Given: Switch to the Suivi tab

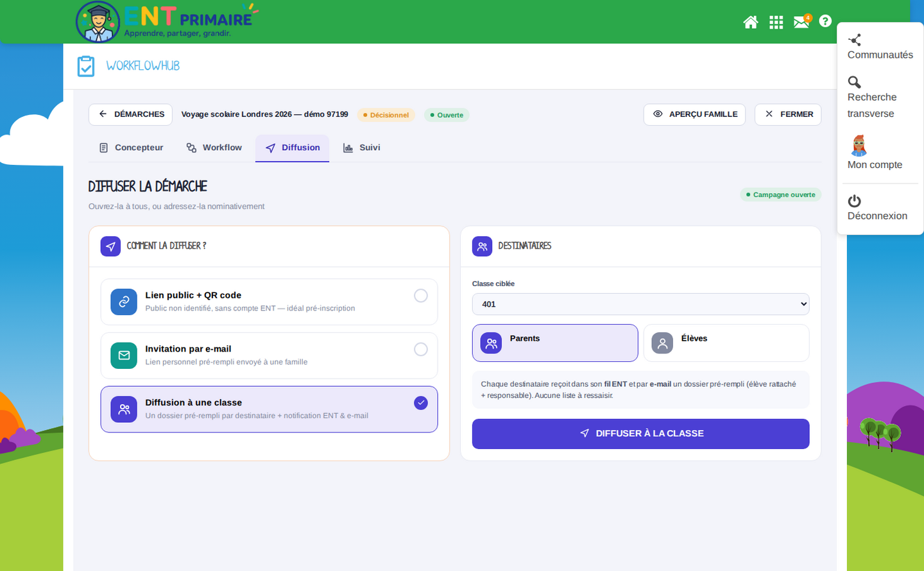Looking at the screenshot, I should coord(361,148).
